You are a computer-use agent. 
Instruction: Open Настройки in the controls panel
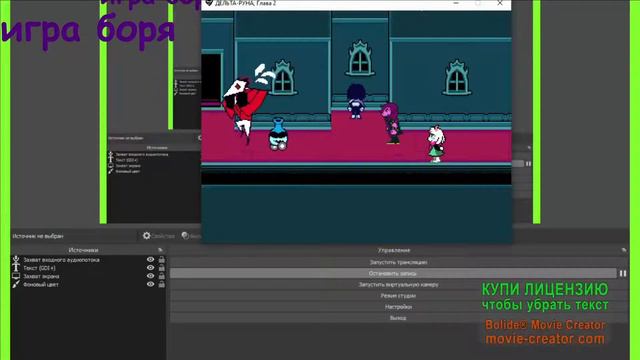398,307
